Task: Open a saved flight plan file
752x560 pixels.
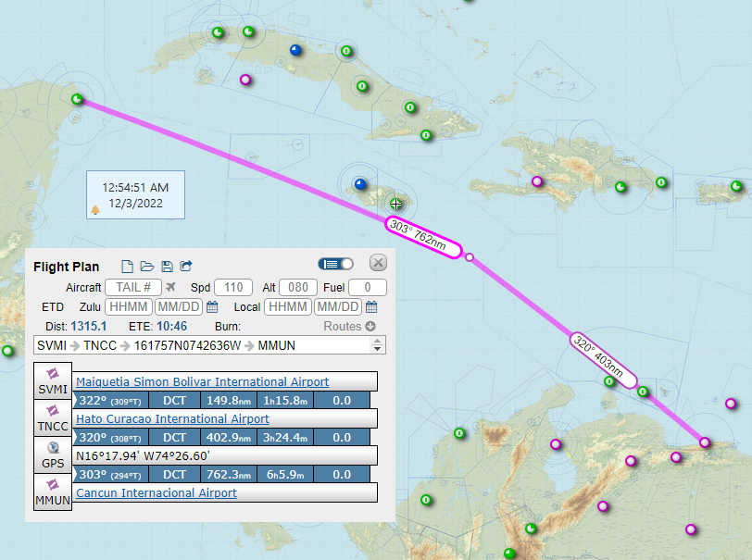Action: click(x=146, y=266)
